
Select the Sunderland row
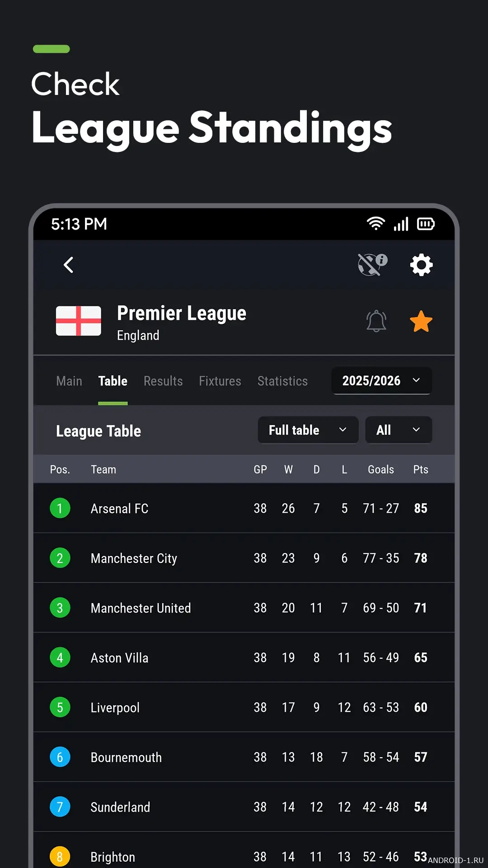pyautogui.click(x=244, y=807)
